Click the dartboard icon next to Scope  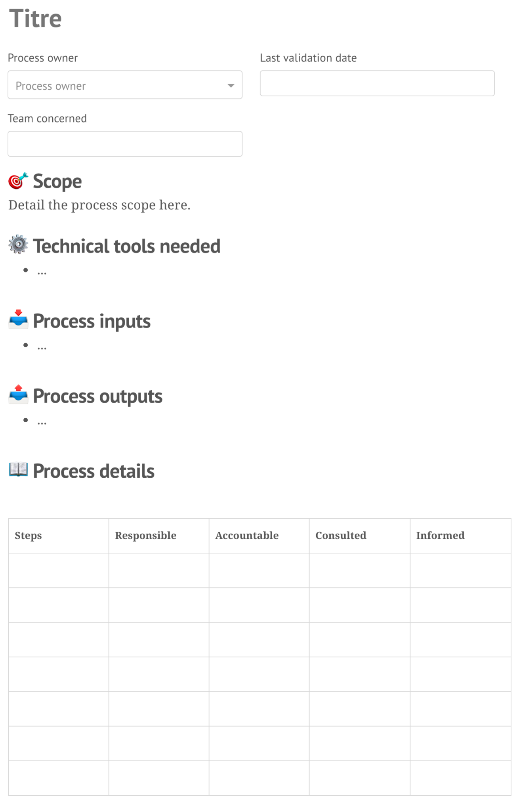click(17, 181)
